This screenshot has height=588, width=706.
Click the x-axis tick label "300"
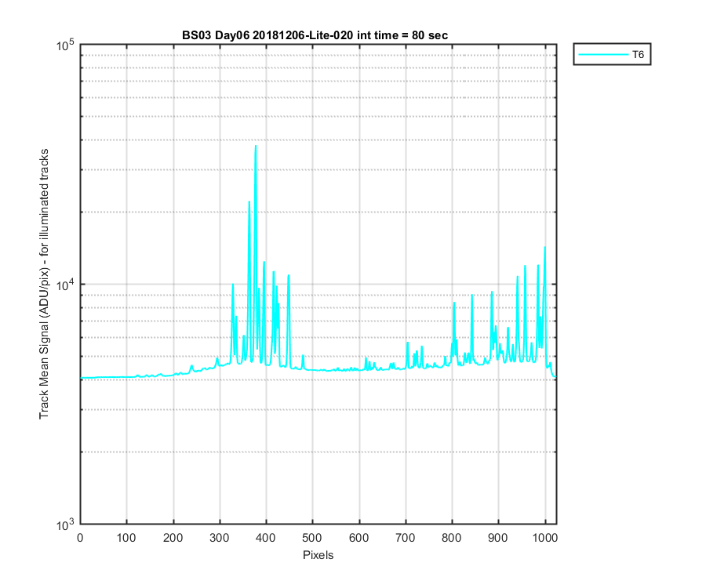click(x=220, y=538)
